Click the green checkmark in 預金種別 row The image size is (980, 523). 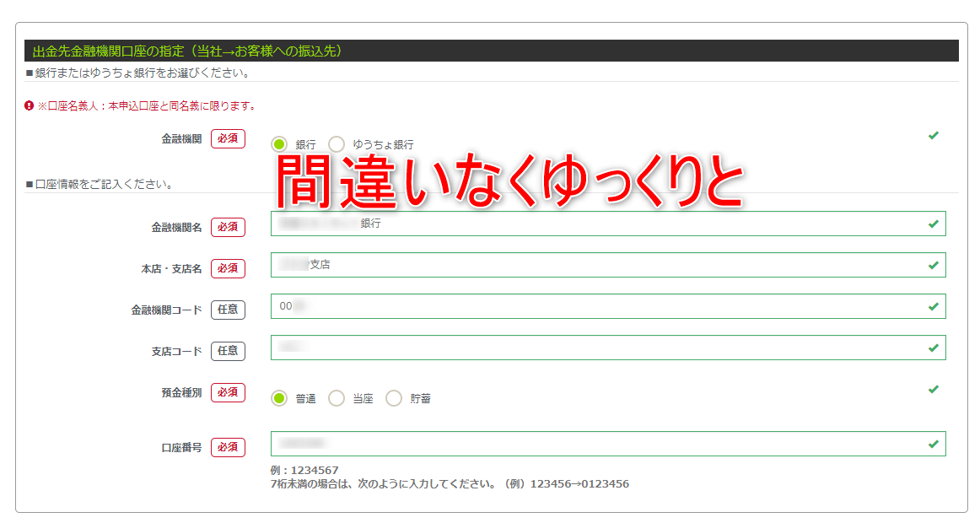click(933, 389)
